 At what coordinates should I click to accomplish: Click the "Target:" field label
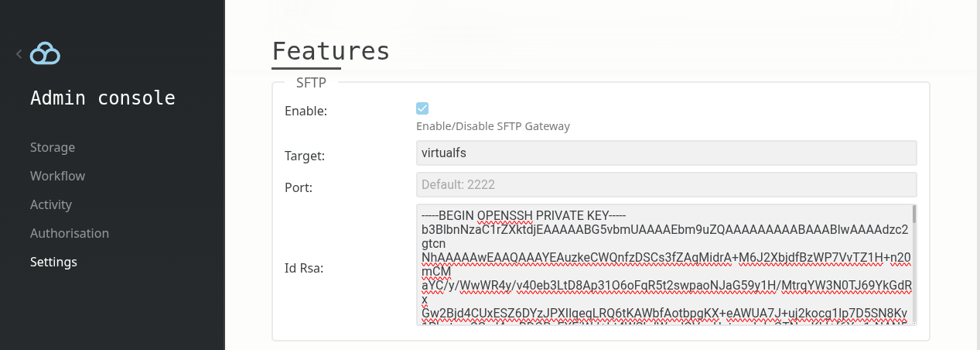[x=305, y=156]
